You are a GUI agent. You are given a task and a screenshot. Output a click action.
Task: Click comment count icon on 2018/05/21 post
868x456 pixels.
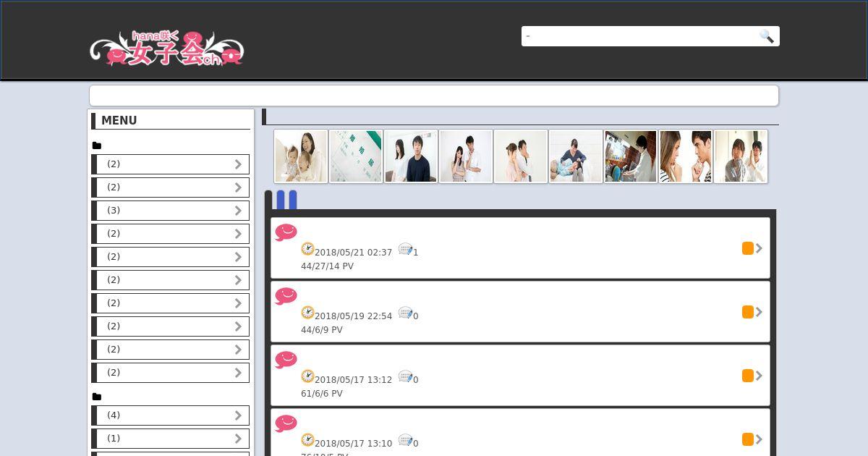406,249
